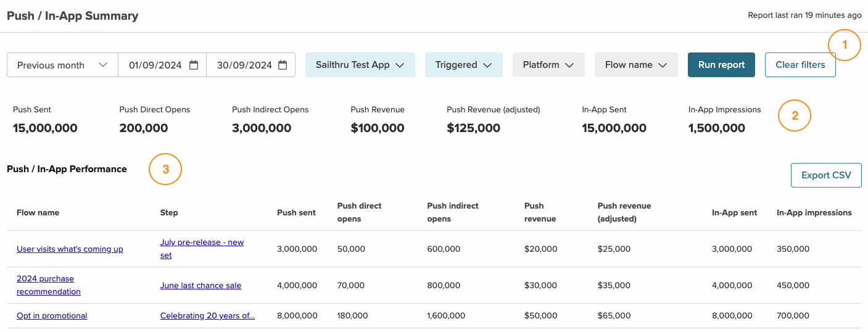Expand the Previous month date range dropdown

[x=62, y=65]
